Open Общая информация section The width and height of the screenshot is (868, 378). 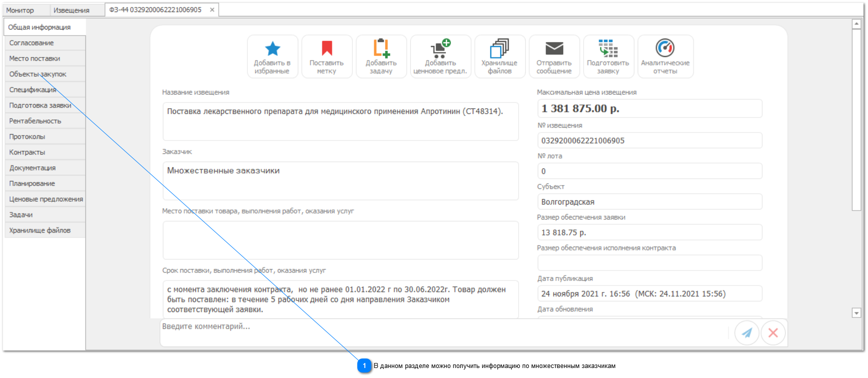point(45,27)
